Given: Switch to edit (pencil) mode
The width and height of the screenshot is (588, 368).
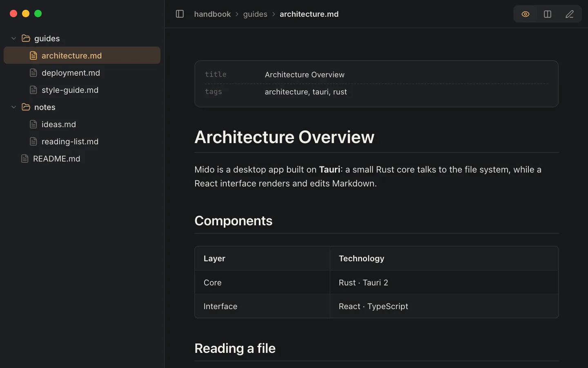Looking at the screenshot, I should 570,14.
